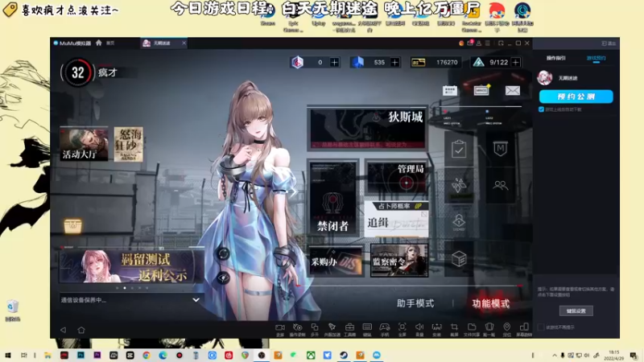Add stamina next to 9/122
Viewport: 644px width, 362px height.
click(516, 63)
